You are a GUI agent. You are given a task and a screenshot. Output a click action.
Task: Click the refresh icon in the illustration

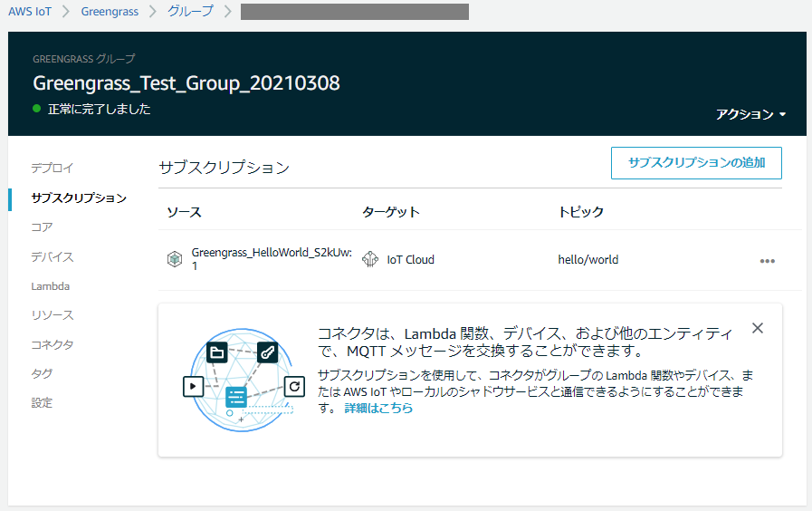pos(295,387)
